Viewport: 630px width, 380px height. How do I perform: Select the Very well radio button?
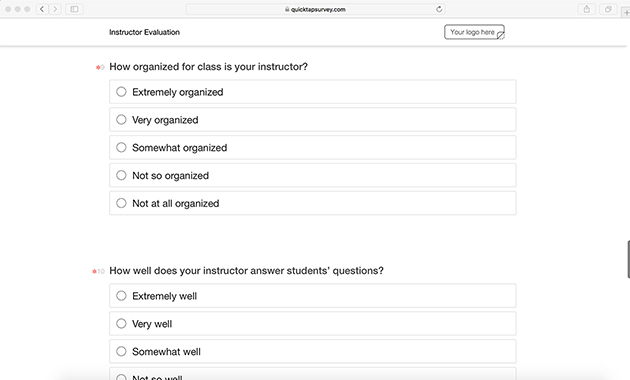point(121,323)
